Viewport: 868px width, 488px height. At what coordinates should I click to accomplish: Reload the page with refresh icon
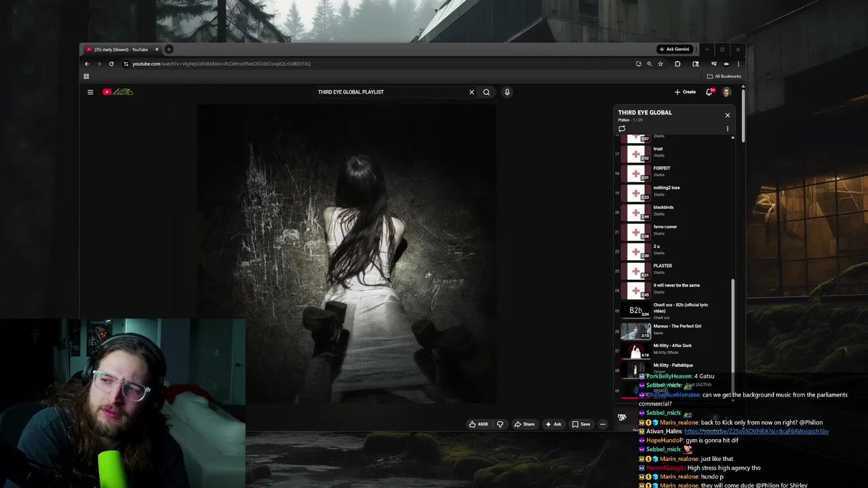click(x=111, y=64)
